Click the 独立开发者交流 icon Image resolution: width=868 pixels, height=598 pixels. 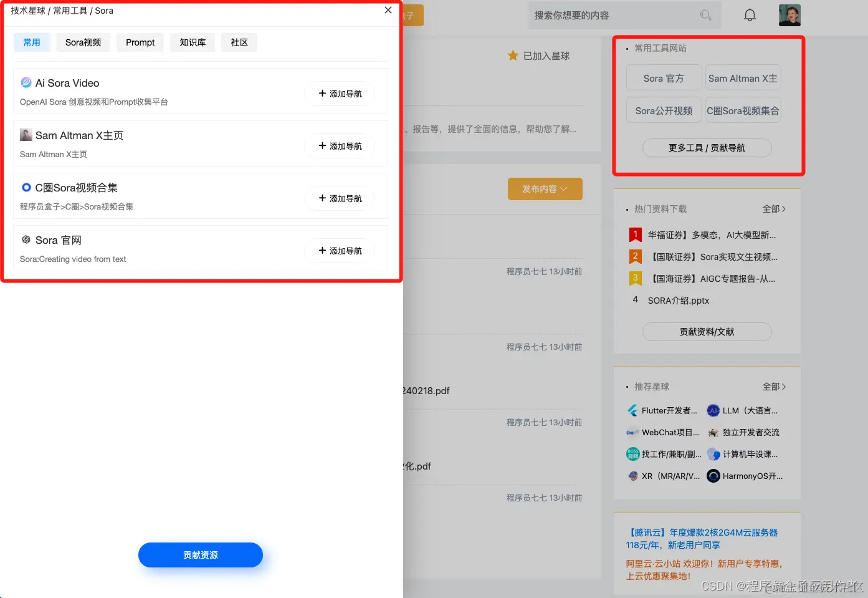tap(713, 432)
